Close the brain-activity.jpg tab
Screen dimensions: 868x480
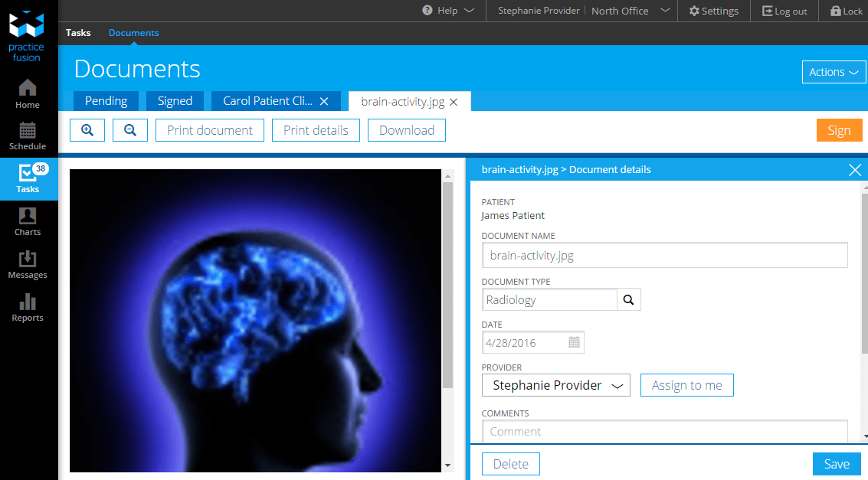(x=454, y=101)
